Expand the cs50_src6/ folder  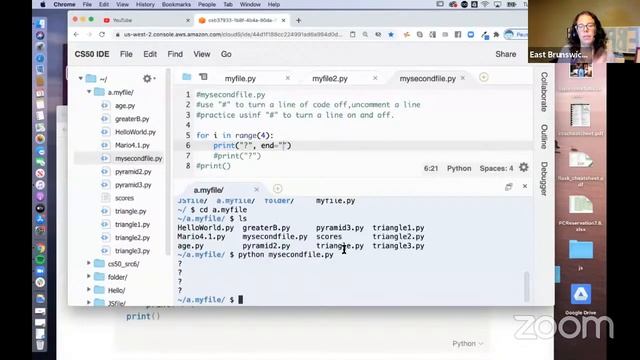coord(89,264)
